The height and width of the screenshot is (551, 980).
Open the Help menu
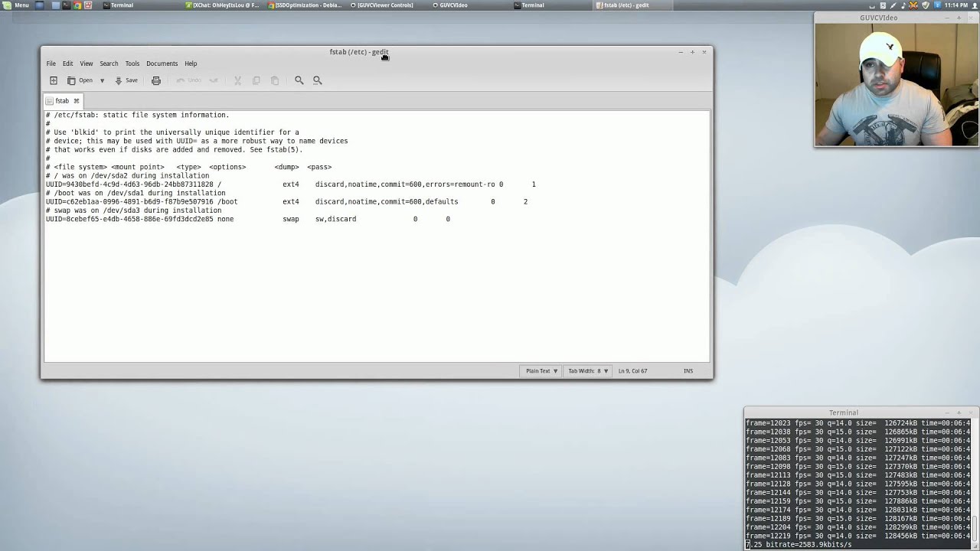pos(191,64)
